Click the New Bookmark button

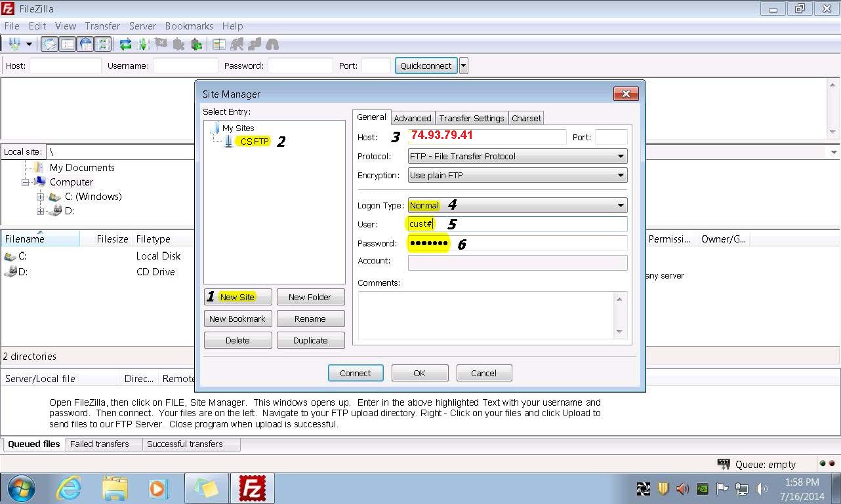237,319
